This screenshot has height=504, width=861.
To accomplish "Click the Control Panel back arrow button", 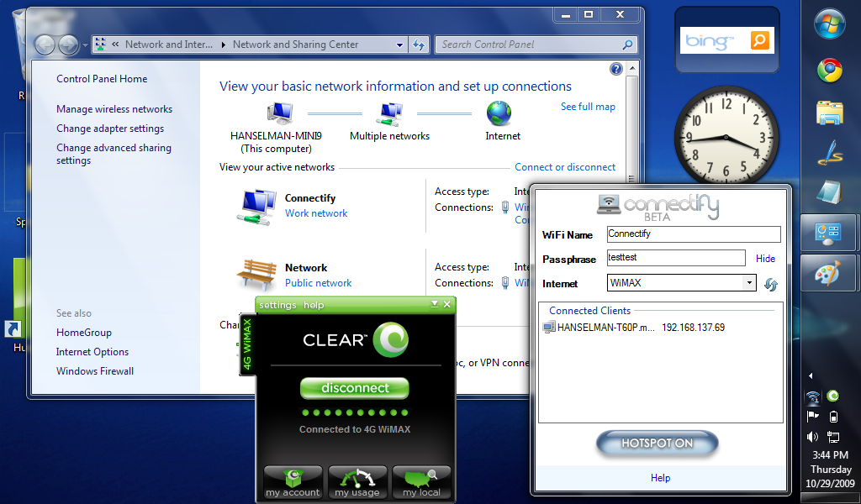I will pyautogui.click(x=45, y=45).
